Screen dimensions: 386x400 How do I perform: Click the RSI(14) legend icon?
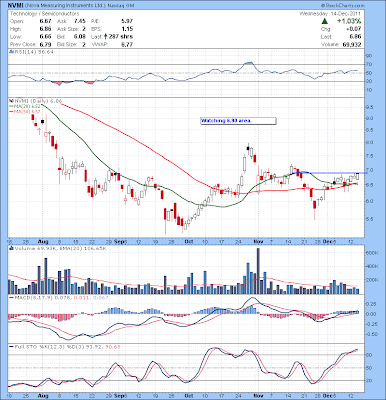point(11,52)
